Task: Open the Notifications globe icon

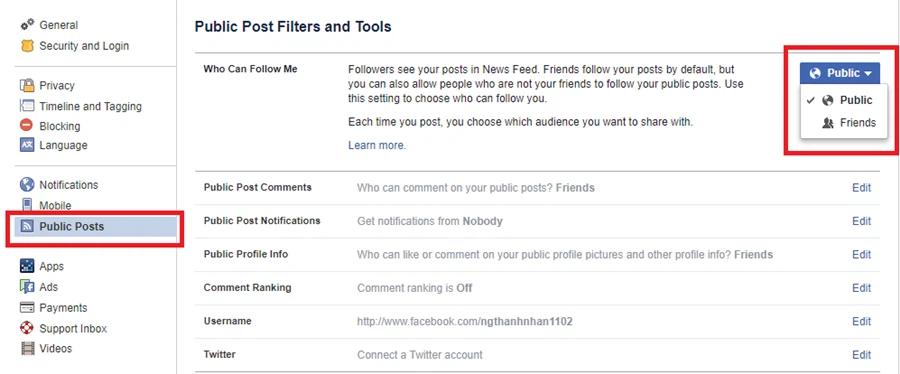Action: coord(27,185)
